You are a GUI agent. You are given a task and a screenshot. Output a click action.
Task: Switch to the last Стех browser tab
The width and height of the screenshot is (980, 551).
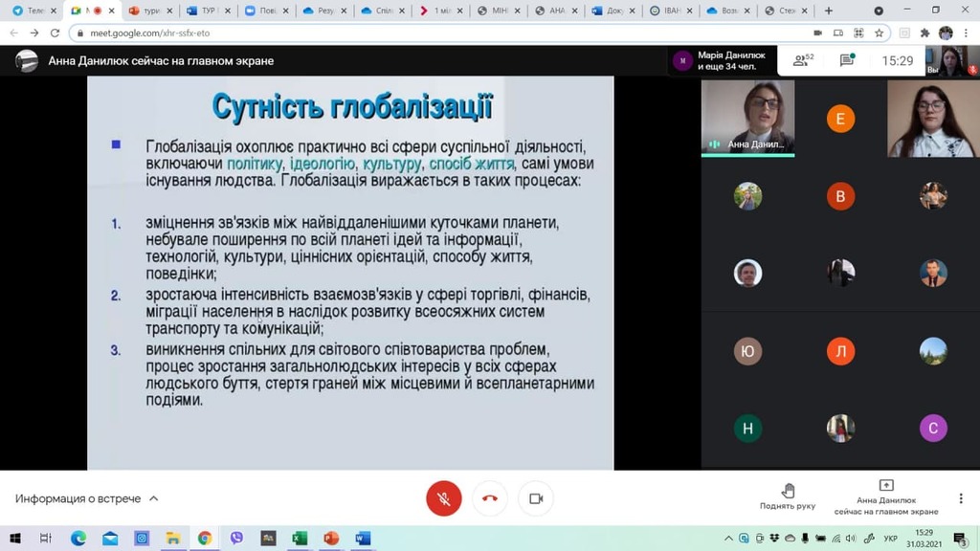(x=780, y=11)
